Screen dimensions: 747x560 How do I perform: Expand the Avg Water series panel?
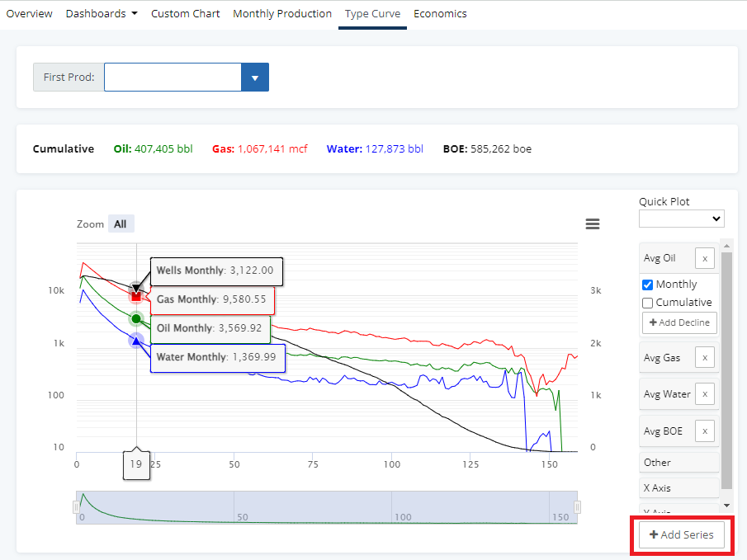coord(666,394)
